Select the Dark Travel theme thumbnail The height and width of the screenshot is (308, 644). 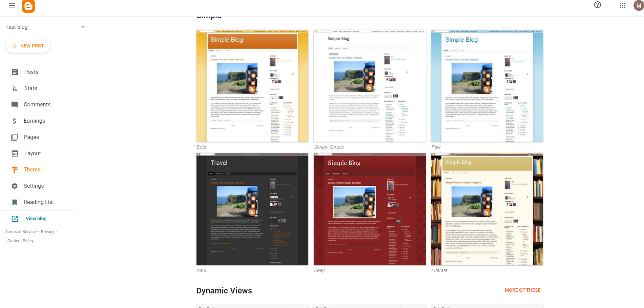[252, 209]
